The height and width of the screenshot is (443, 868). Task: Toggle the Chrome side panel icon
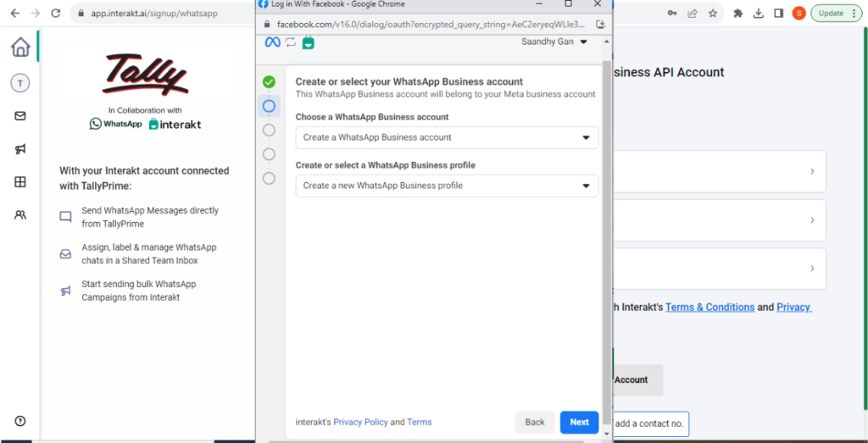coord(778,14)
